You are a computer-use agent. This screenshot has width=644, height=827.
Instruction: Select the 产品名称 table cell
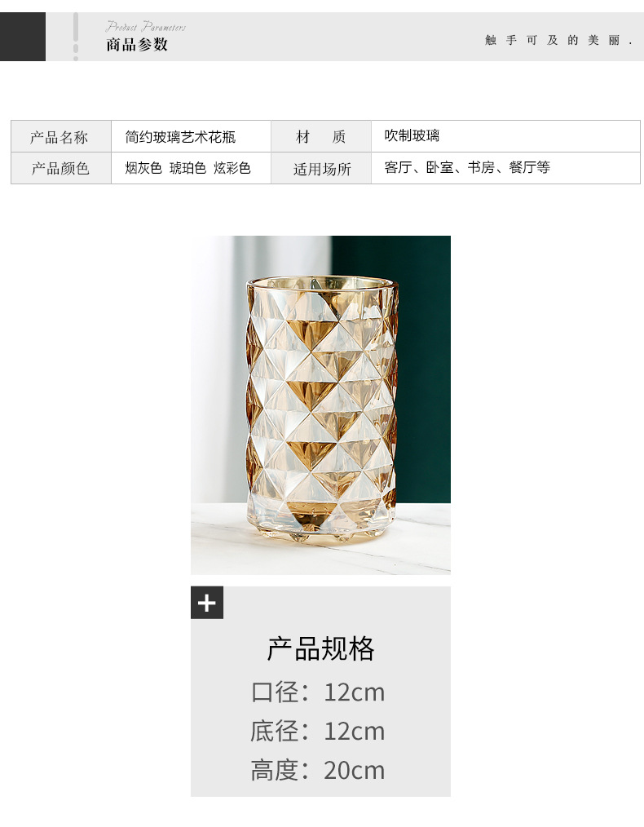coord(61,136)
